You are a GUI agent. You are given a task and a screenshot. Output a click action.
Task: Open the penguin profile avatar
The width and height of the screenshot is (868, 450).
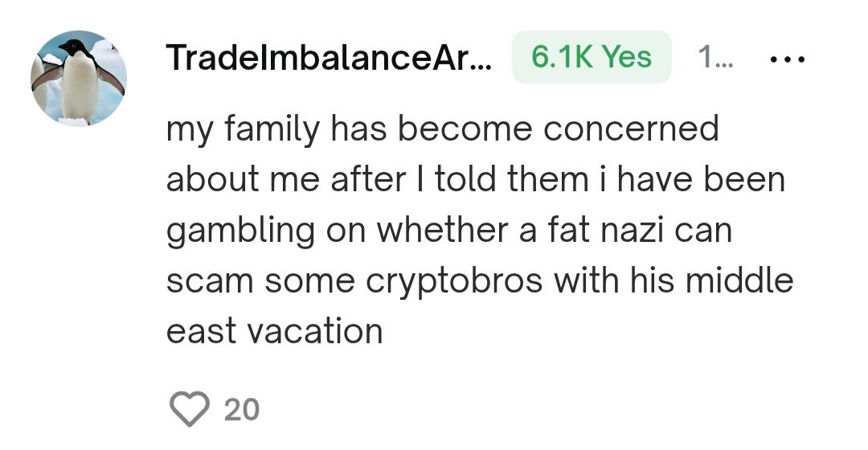click(79, 78)
